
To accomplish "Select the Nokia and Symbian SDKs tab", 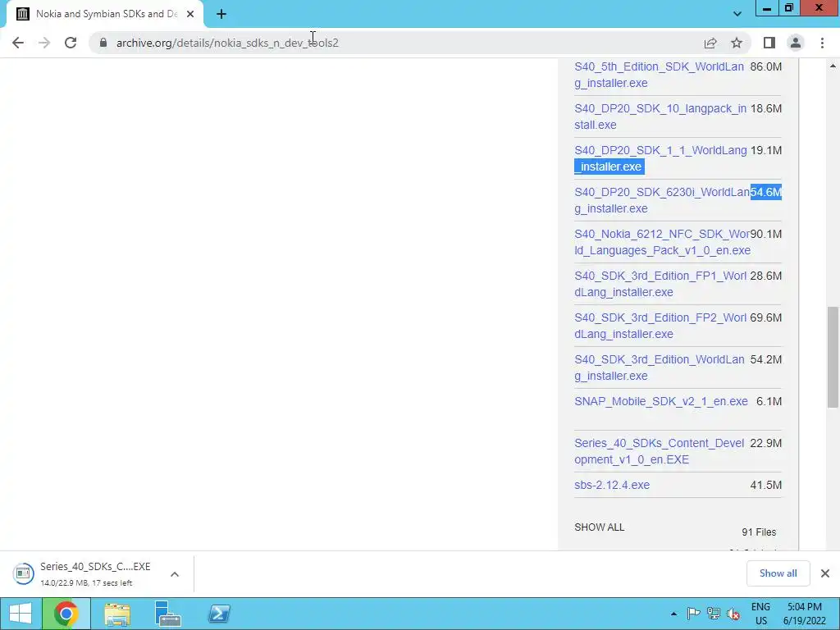I will 104,14.
